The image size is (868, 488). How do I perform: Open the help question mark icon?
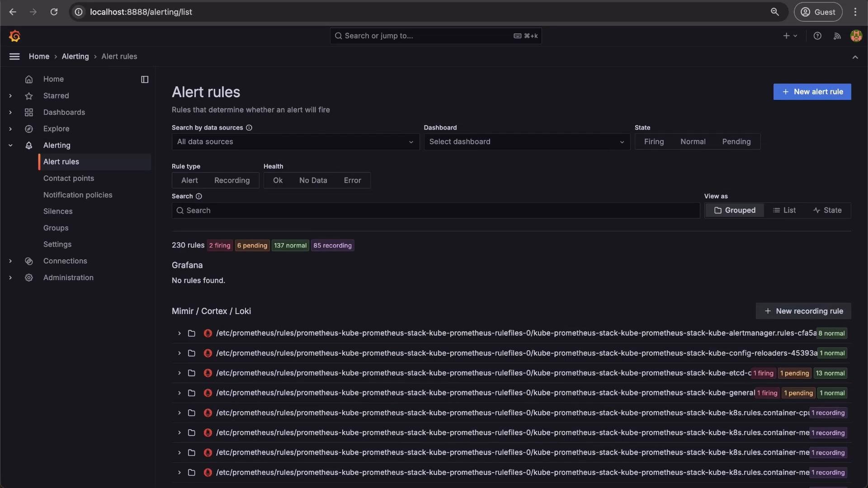817,36
